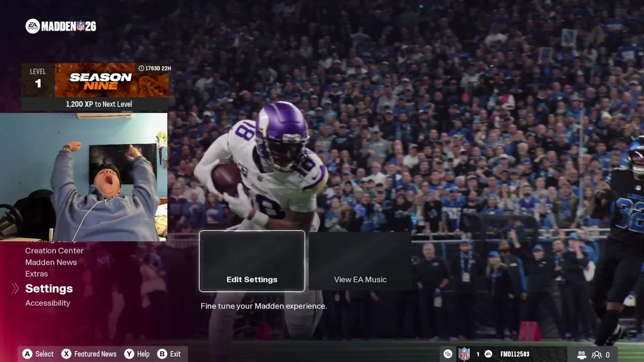Click the Level 1 badge
Image resolution: width=644 pixels, height=362 pixels.
pos(38,79)
